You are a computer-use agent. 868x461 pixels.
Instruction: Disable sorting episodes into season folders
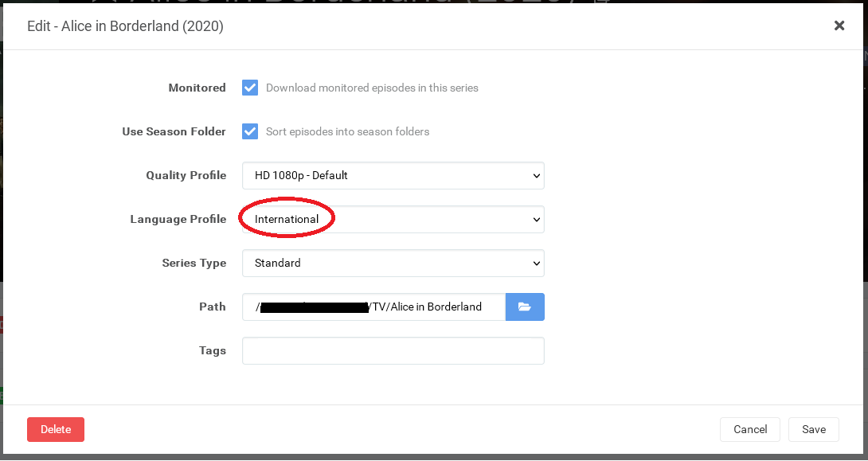[x=250, y=131]
